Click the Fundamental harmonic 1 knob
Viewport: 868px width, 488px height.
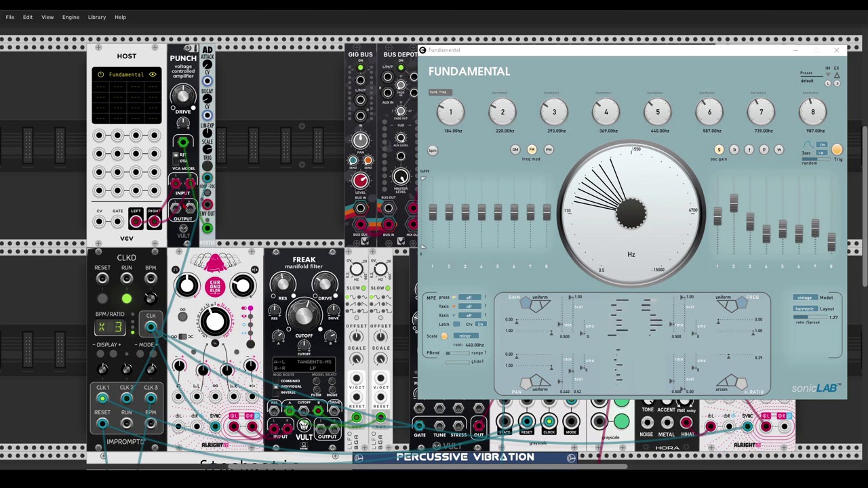point(450,112)
